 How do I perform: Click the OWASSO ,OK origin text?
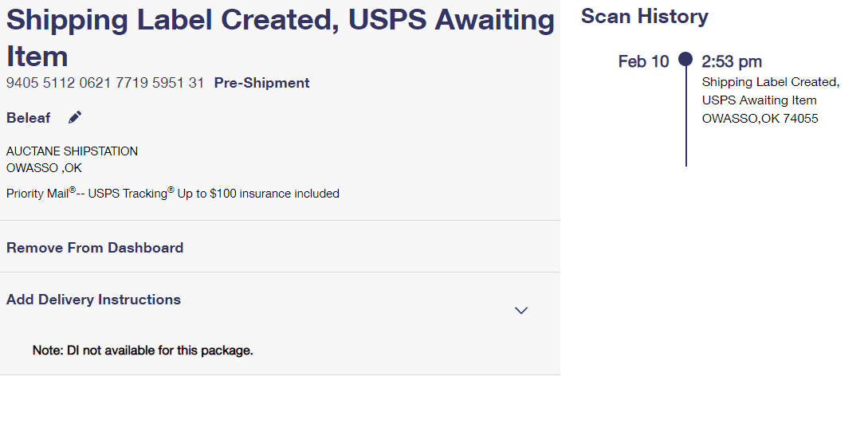point(45,168)
